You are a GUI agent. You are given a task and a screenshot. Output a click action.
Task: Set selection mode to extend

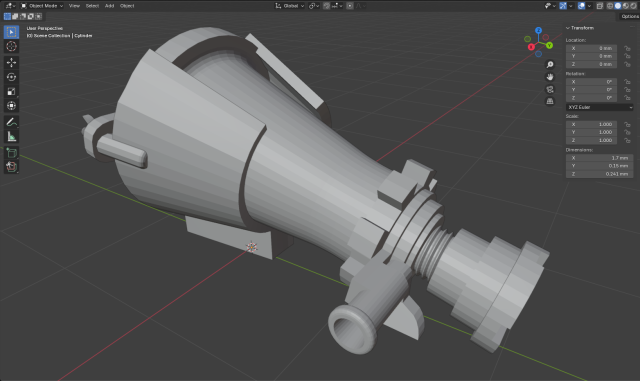tap(15, 16)
